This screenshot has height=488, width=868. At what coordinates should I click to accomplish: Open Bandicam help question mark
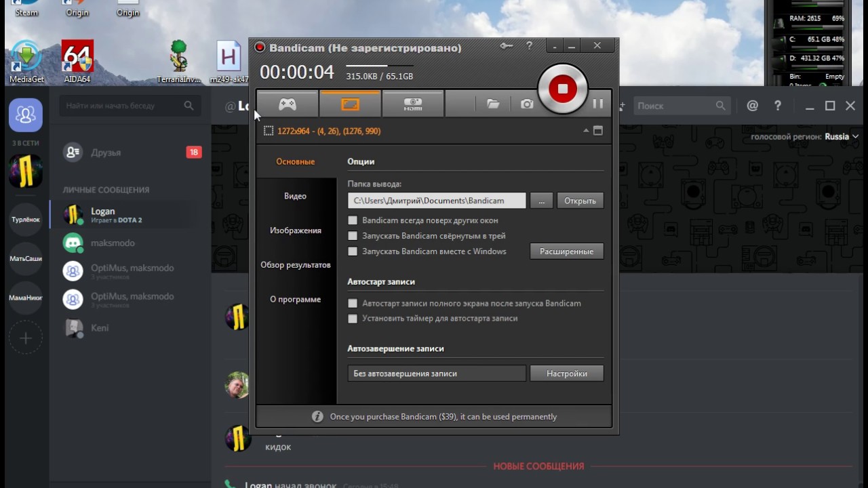coord(529,46)
